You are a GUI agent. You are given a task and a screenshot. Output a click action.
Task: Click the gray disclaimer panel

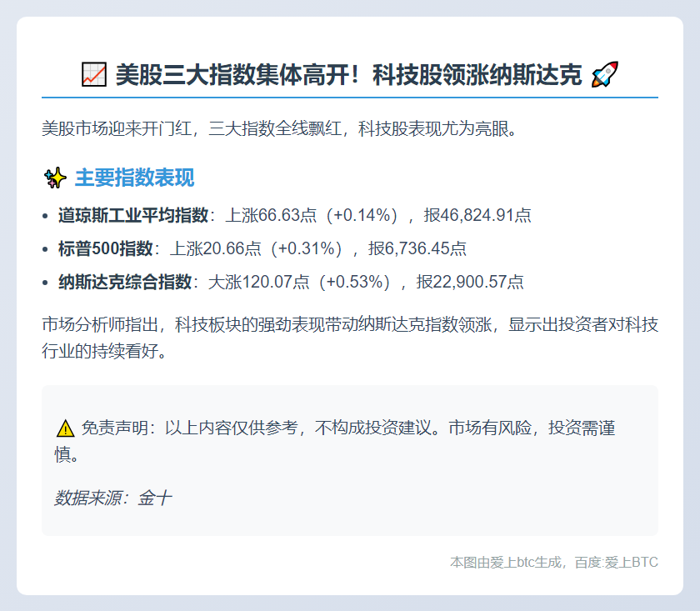350,458
